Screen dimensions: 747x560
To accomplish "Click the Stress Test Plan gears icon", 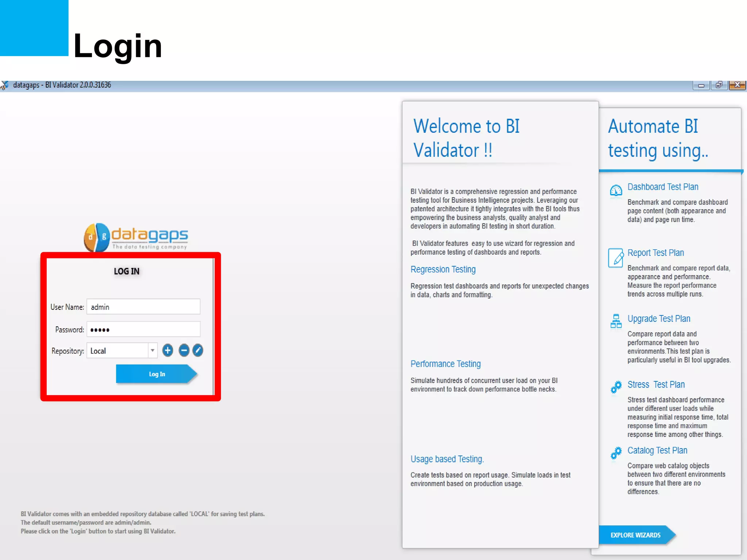I will 616,387.
